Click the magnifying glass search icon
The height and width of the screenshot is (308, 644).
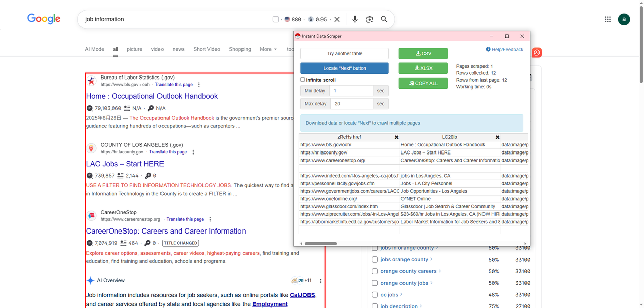tap(384, 19)
